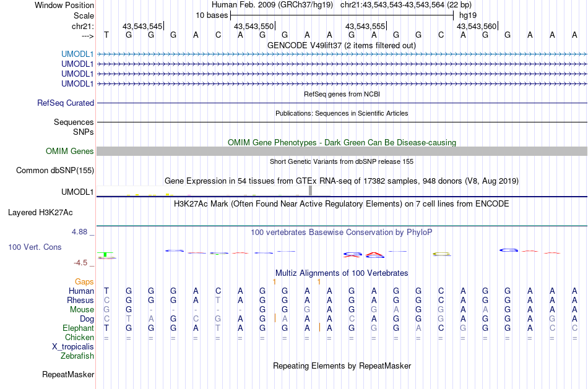The image size is (588, 389).
Task: Select the Rhesus species row label
Action: 80,300
